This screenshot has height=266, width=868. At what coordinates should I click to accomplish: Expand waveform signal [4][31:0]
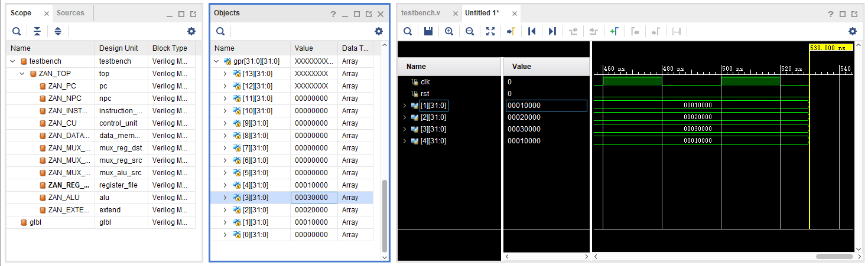tap(405, 141)
